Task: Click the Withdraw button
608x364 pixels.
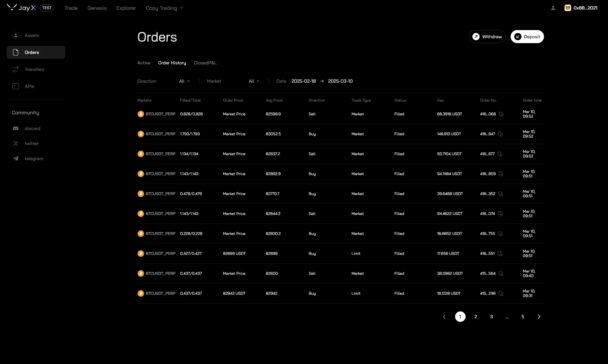Action: click(x=487, y=37)
